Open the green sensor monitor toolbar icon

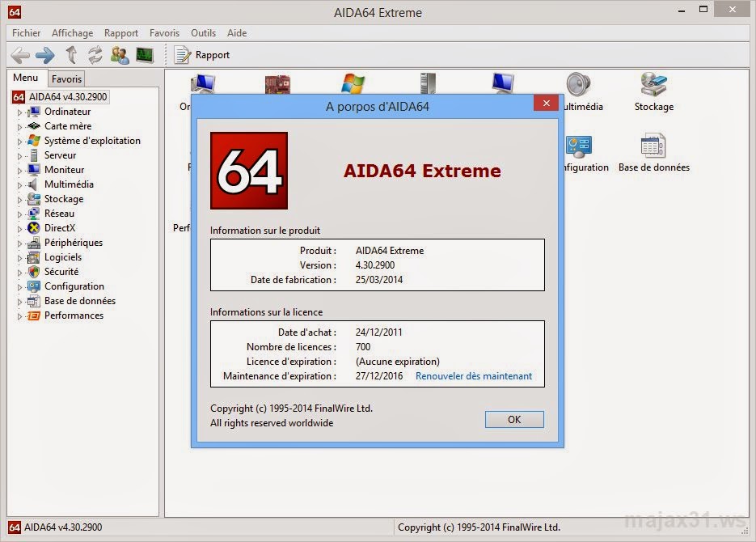[x=146, y=54]
